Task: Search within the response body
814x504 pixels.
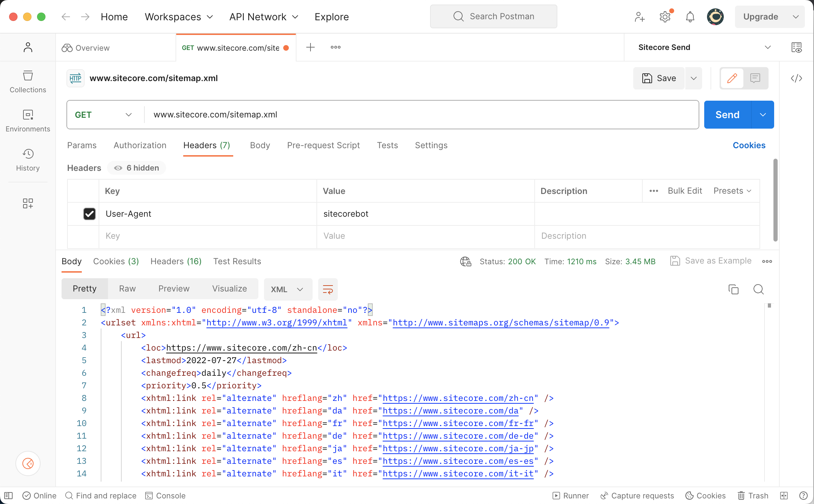Action: [758, 289]
